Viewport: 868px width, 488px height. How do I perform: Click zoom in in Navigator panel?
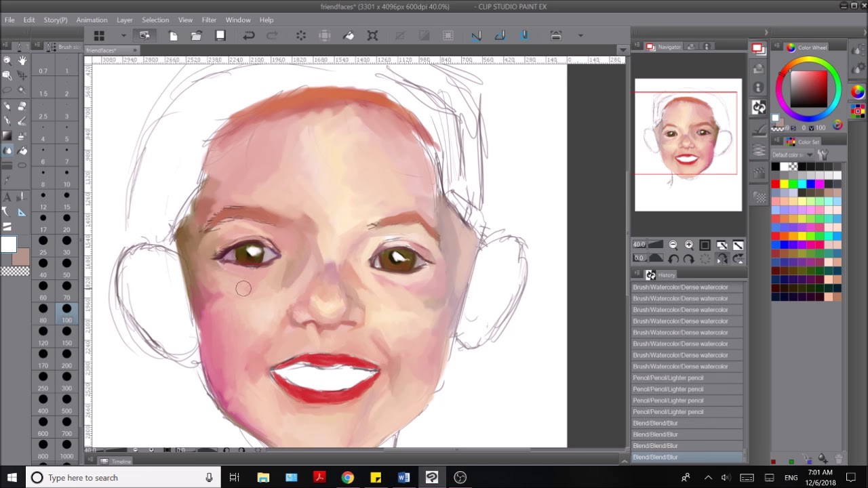(x=689, y=245)
